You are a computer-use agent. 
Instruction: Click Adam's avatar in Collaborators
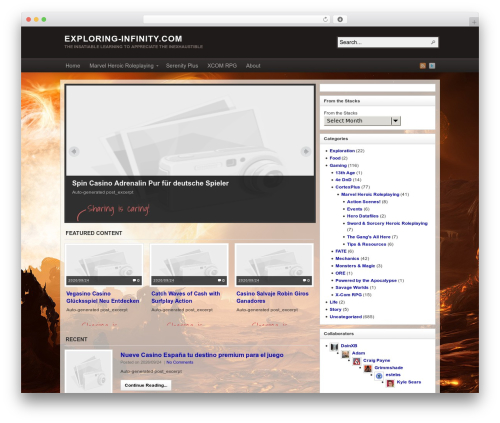[346, 354]
